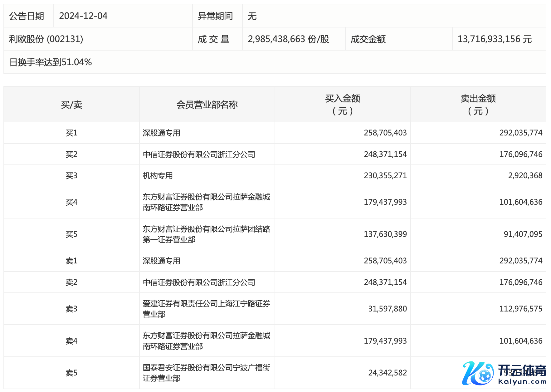Click the sell amount 112,976,575
Viewport: 551px width, 392px height.
point(521,309)
